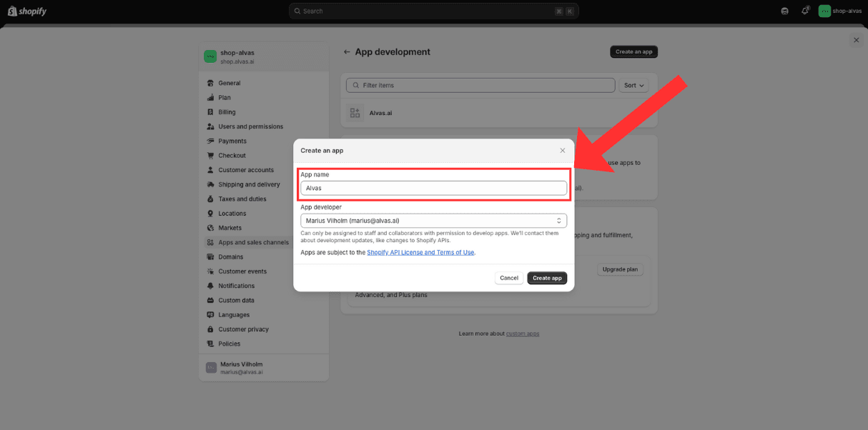Click the 'App developer' field label
This screenshot has width=868, height=430.
click(321, 207)
